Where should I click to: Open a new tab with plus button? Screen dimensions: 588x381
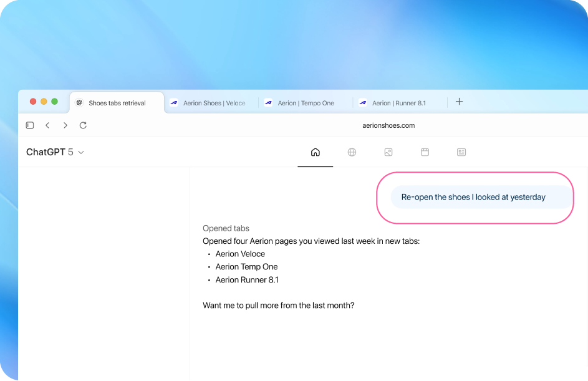459,102
